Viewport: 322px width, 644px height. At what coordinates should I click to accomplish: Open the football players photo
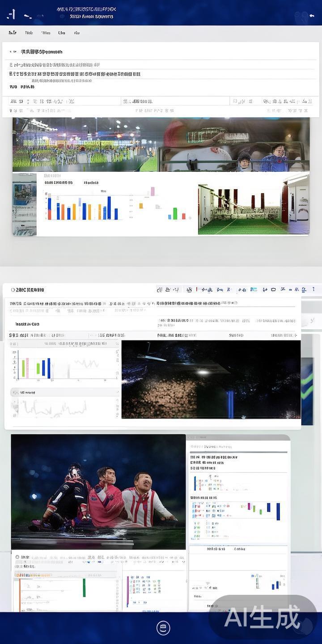click(x=98, y=491)
